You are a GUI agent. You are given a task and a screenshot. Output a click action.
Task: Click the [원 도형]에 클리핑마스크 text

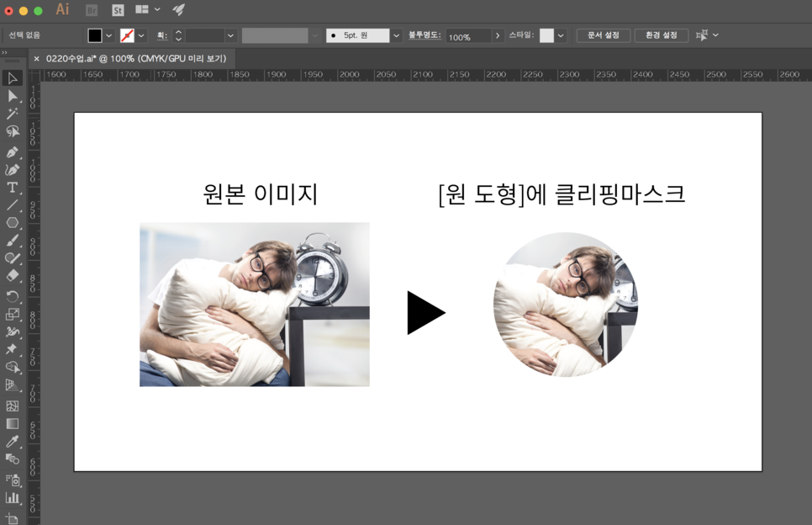point(562,194)
